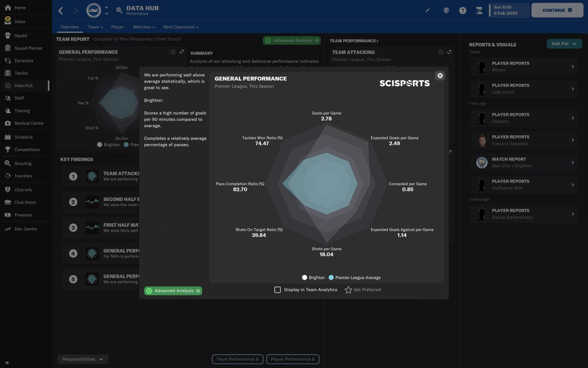Click the Continue button

557,10
